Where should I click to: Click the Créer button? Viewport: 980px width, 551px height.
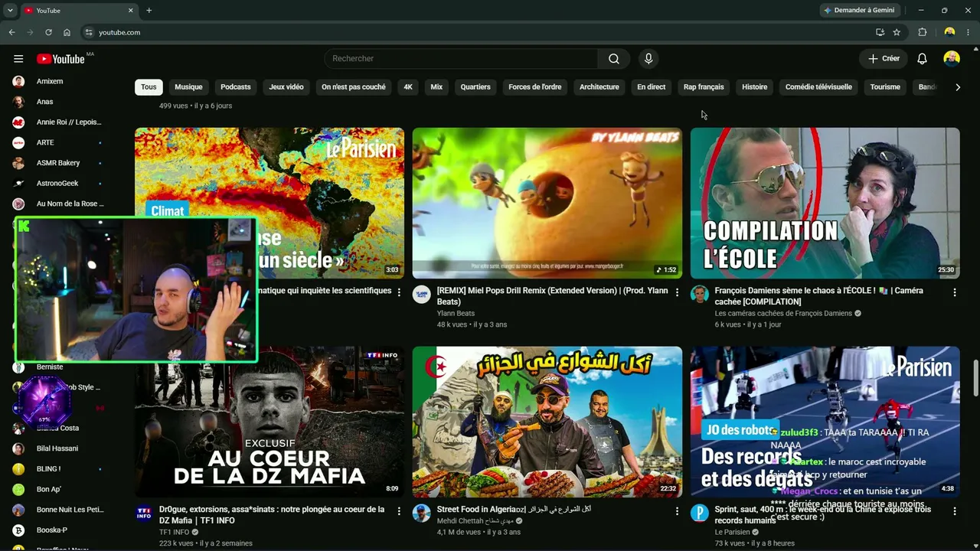[884, 59]
